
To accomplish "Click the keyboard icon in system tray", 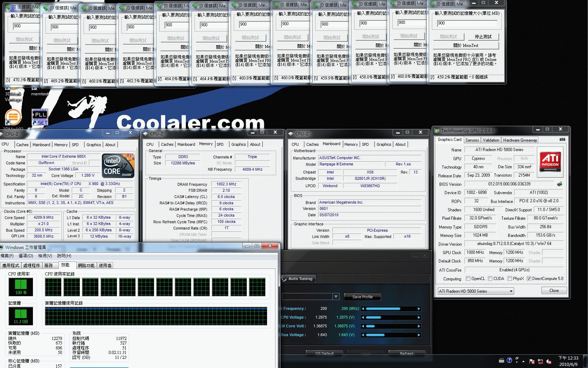I will 502,360.
